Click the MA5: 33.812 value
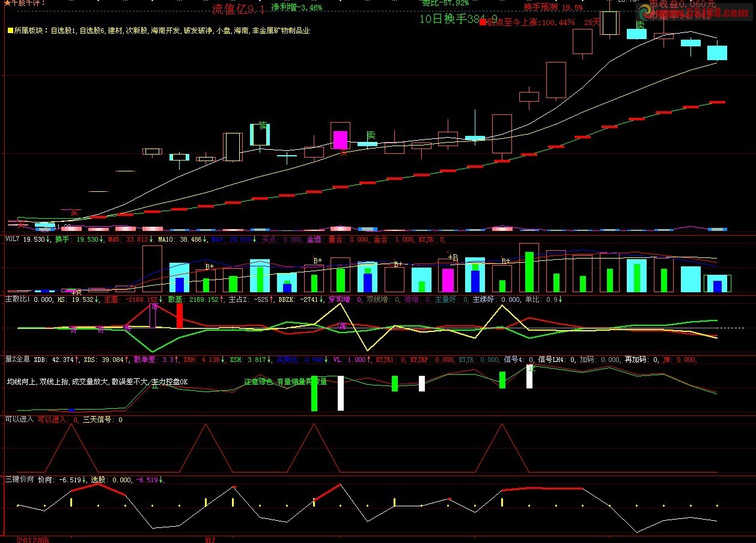 pyautogui.click(x=130, y=239)
